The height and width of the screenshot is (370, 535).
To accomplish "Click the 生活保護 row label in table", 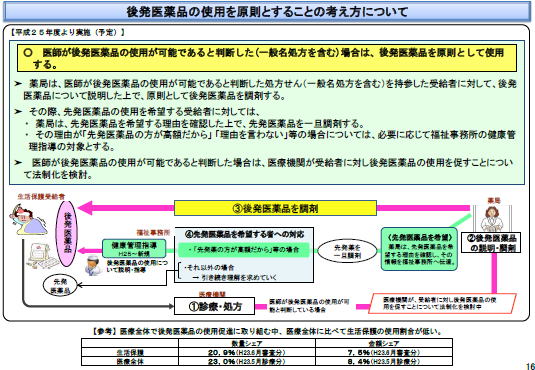I will click(130, 352).
